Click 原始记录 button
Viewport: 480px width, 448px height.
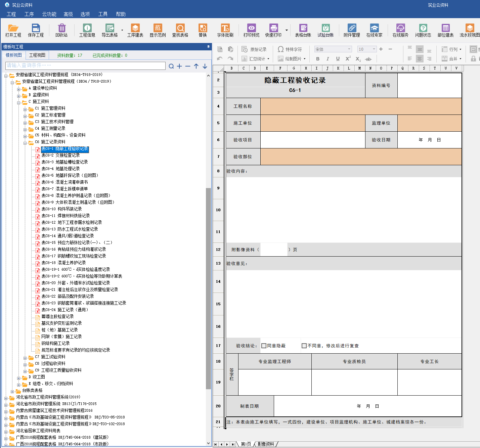(254, 49)
